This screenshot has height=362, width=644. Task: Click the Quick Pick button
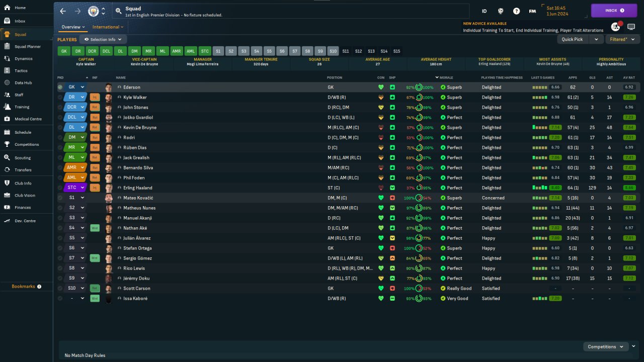click(x=573, y=39)
